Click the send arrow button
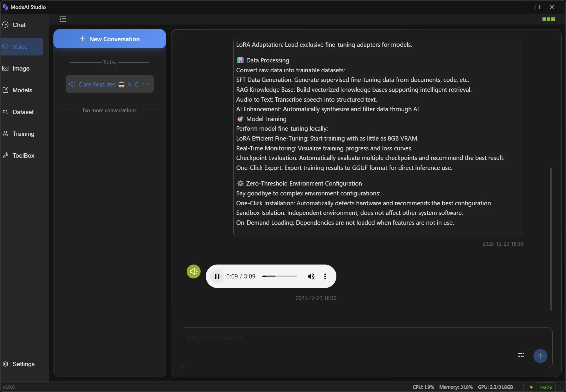The height and width of the screenshot is (392, 566). click(x=540, y=356)
